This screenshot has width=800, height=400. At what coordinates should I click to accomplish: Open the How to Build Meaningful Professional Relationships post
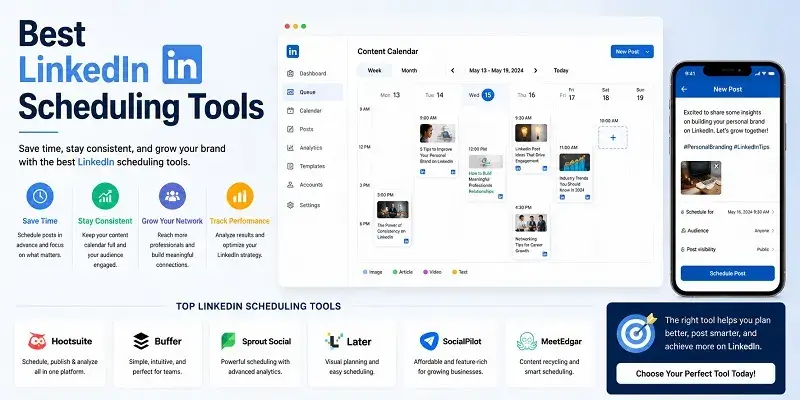point(485,172)
